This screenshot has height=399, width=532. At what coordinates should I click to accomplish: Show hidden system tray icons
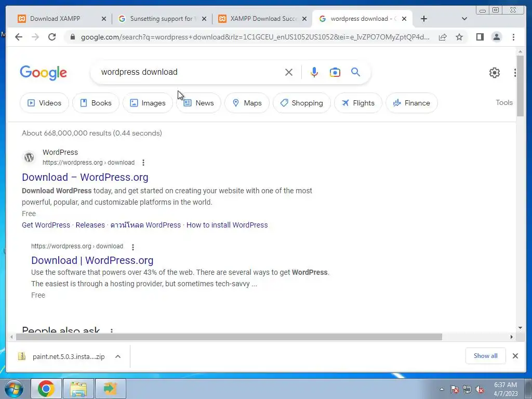point(442,390)
